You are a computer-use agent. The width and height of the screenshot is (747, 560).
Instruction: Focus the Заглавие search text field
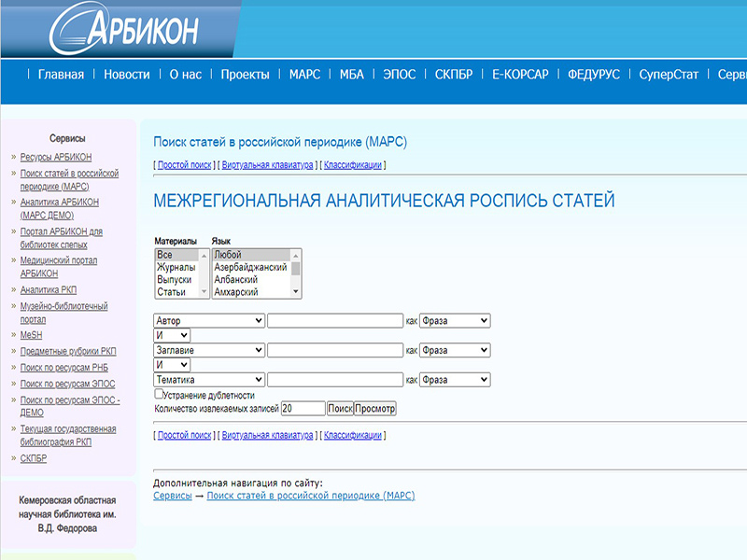point(335,351)
